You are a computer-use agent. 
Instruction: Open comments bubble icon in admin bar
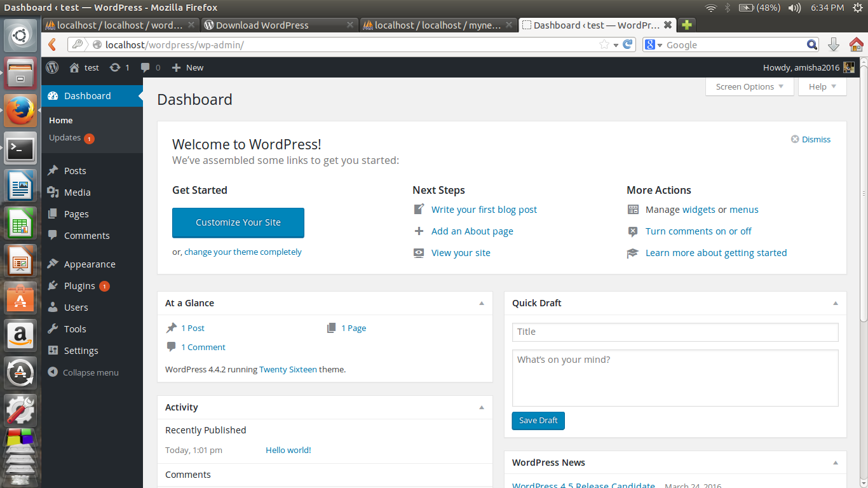click(146, 67)
